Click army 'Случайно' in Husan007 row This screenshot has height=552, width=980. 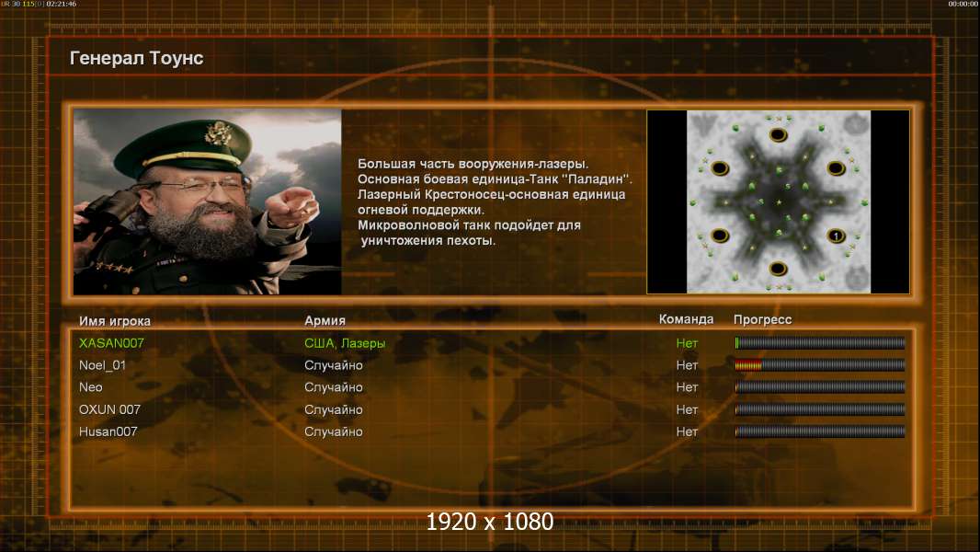333,432
